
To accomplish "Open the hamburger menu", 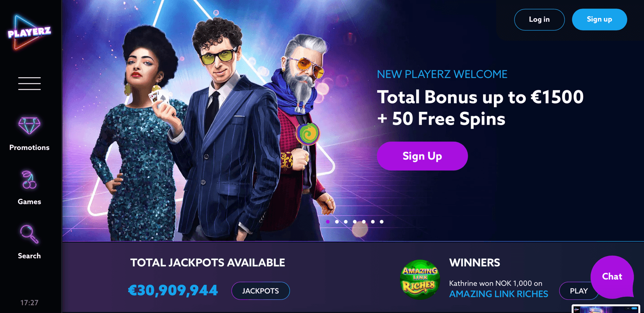I will coord(29,83).
